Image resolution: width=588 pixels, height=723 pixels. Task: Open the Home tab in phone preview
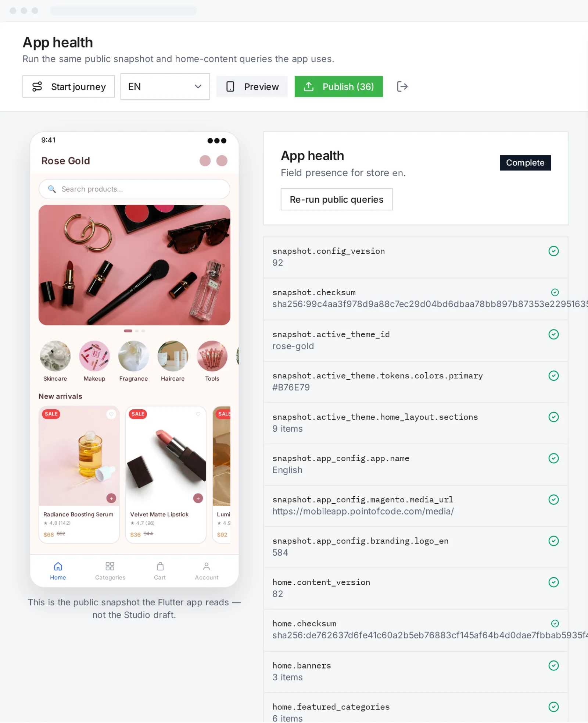(58, 571)
